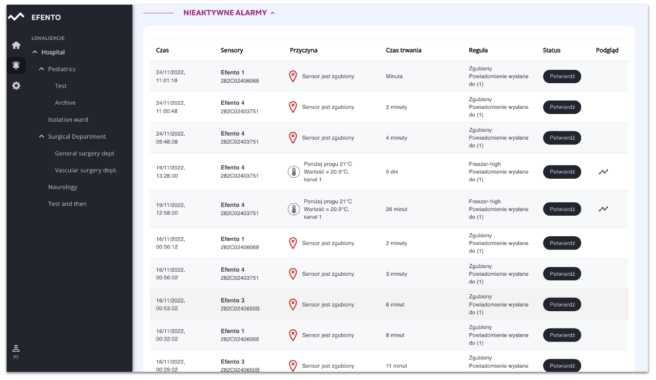Screen dimensions: 656x380
Task: Confirm alarm from 24/11/2022 09:48:08 with Potwierdź
Action: [562, 138]
